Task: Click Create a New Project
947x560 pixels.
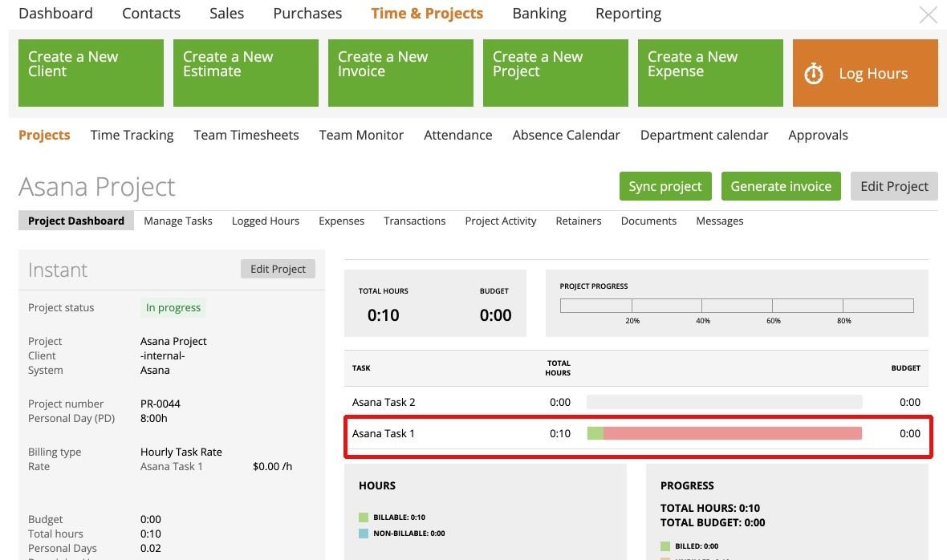Action: coord(555,73)
